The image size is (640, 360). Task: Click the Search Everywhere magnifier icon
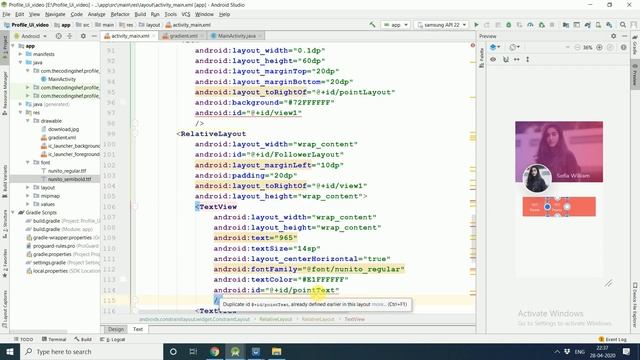point(623,25)
